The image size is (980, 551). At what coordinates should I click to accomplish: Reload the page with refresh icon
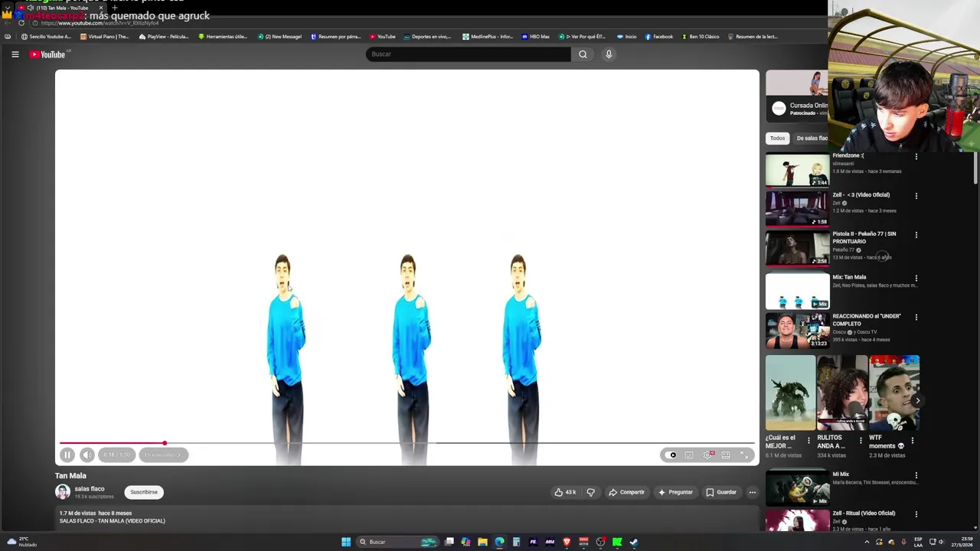21,23
